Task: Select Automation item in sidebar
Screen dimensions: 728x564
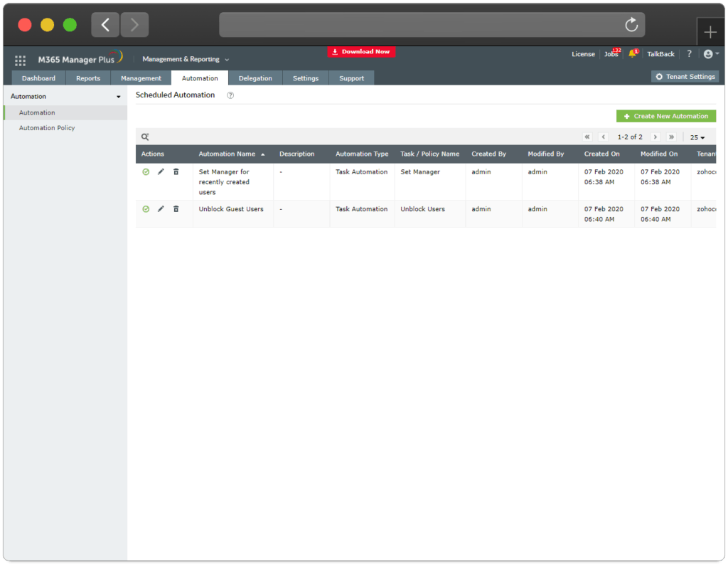Action: 65,113
